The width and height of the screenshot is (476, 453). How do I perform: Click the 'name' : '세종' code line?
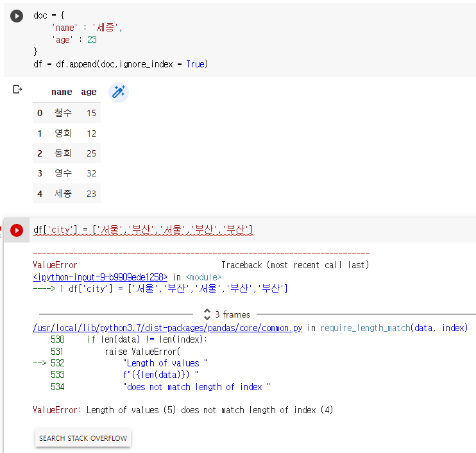(x=87, y=28)
